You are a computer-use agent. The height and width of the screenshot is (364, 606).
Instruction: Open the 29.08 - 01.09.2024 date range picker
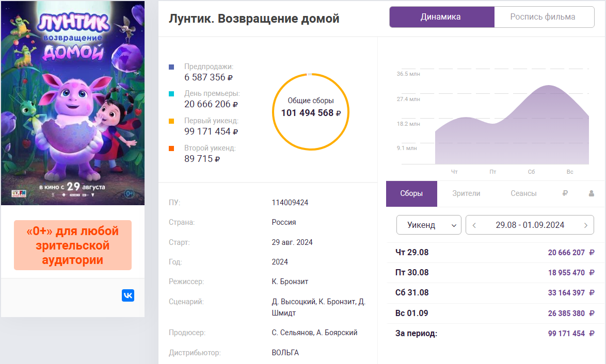coord(530,225)
